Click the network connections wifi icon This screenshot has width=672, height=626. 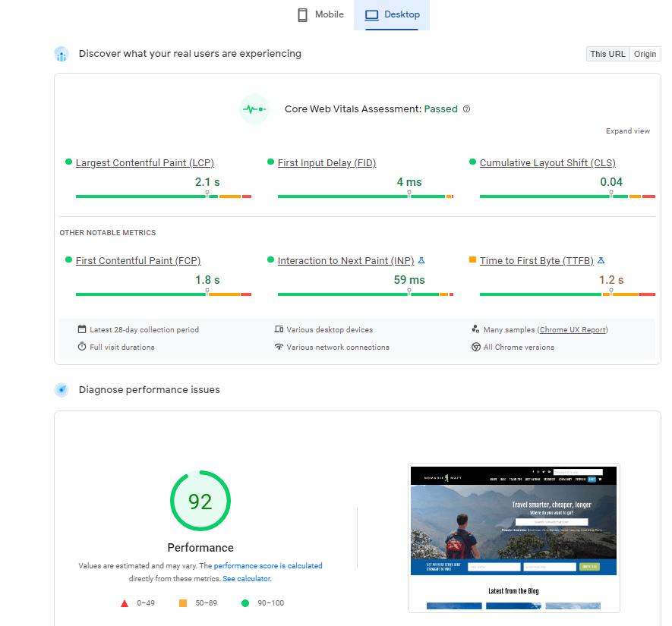[x=279, y=347]
